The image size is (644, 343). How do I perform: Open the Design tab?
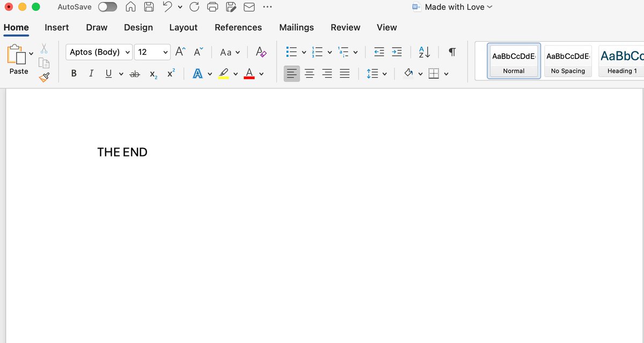138,27
